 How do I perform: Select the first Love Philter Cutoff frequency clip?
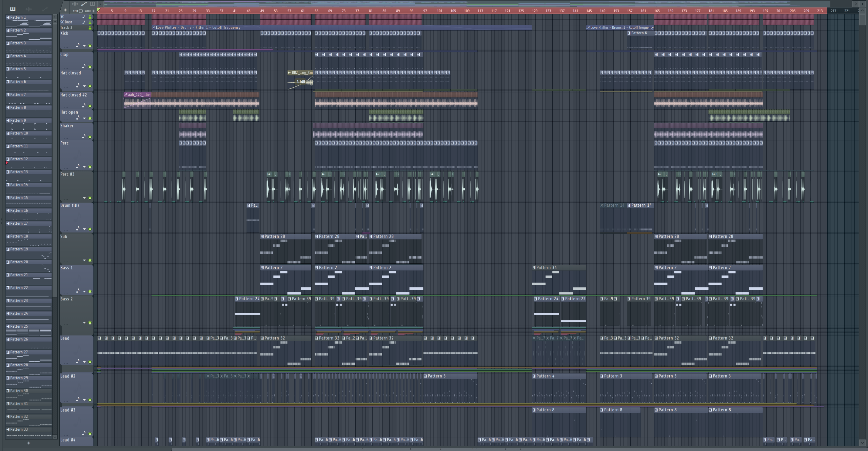[341, 27]
